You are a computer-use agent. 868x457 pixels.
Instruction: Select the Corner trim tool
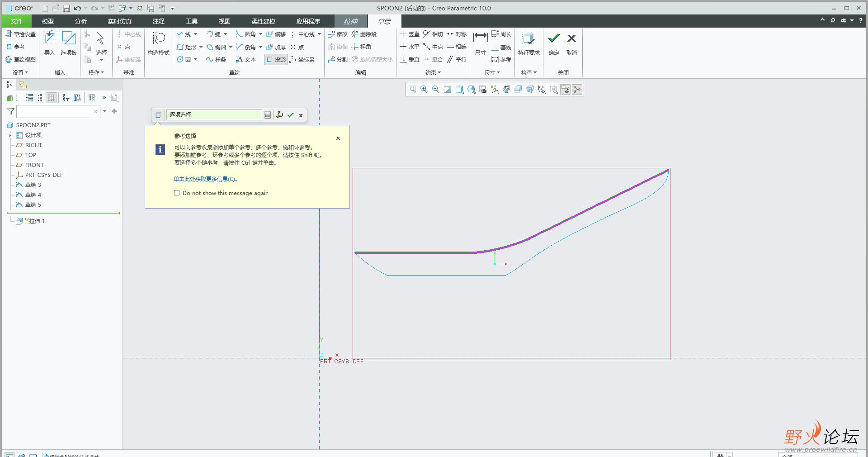362,47
